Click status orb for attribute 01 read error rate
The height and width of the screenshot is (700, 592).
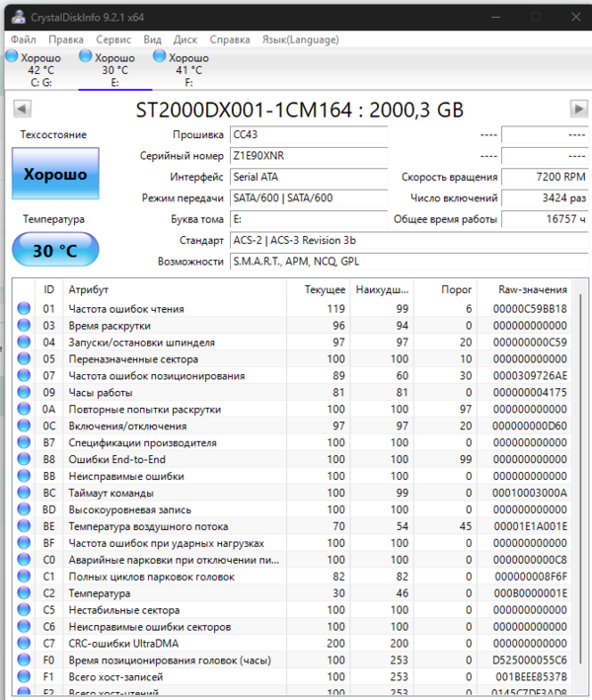tap(25, 309)
